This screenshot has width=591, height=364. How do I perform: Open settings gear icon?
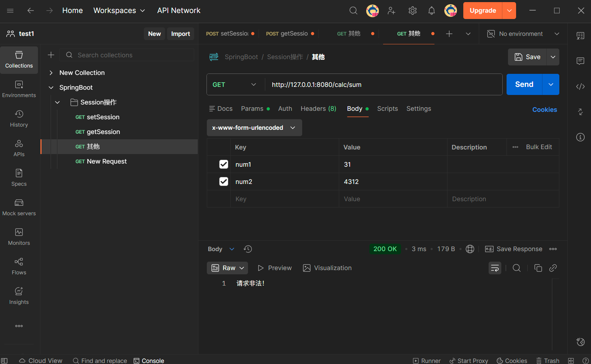click(413, 11)
